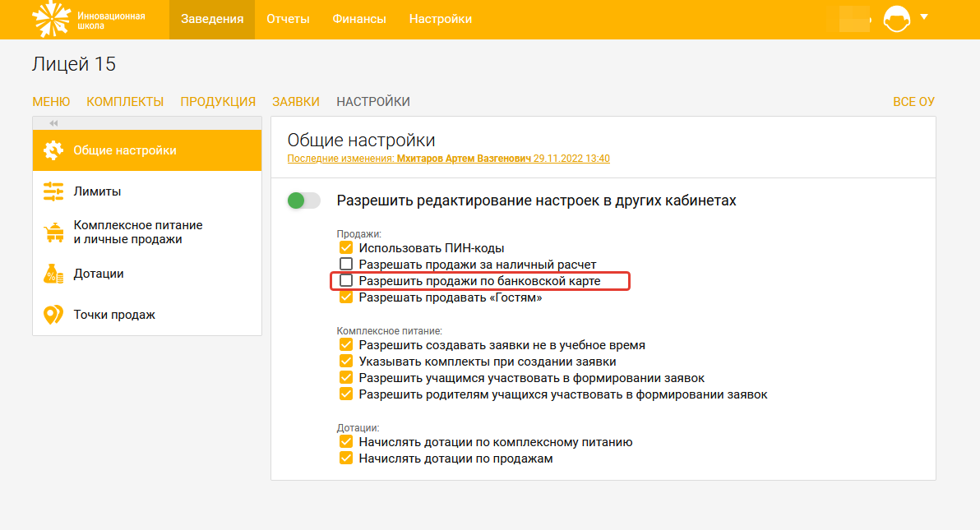This screenshot has height=530, width=980.
Task: Click the user avatar icon in header
Action: coord(896,19)
